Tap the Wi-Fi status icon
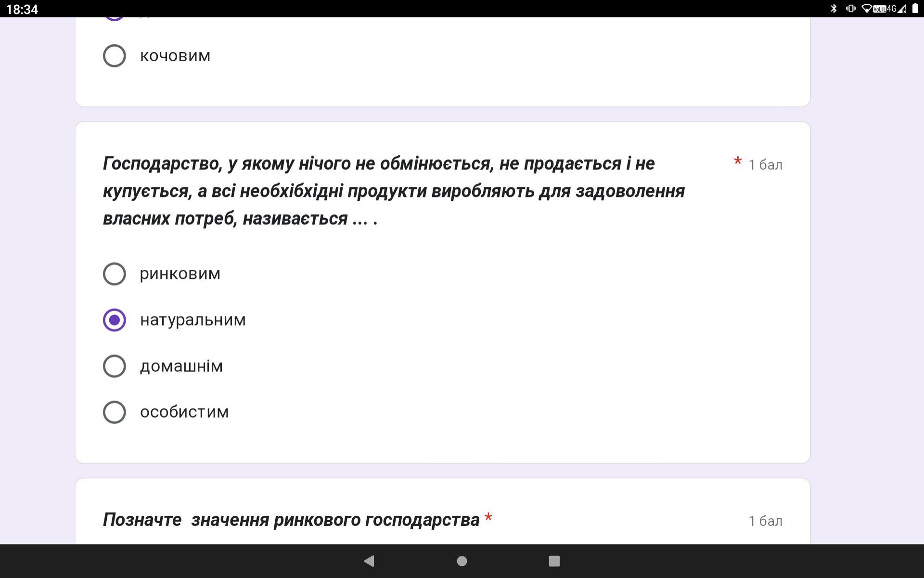Screen dimensions: 924x578 click(x=866, y=9)
